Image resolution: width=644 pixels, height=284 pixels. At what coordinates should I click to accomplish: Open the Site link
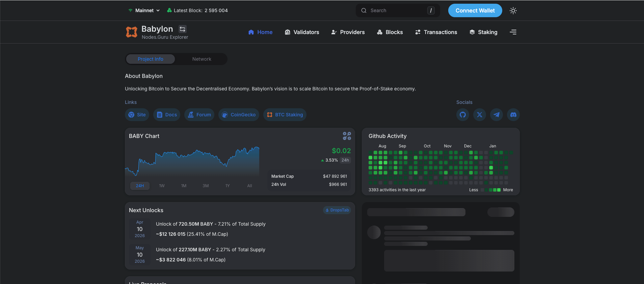click(137, 115)
